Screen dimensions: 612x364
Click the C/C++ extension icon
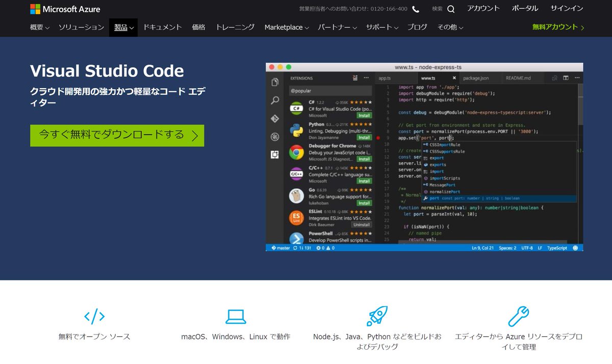pos(297,174)
